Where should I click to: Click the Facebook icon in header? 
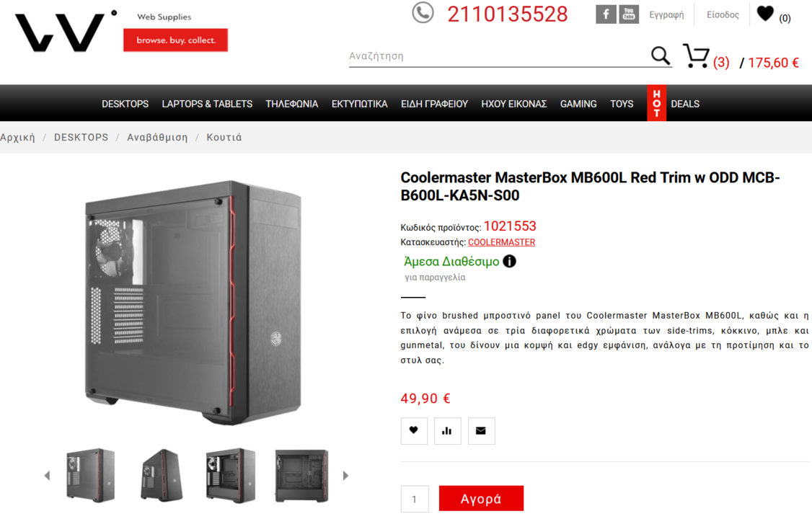pyautogui.click(x=606, y=14)
